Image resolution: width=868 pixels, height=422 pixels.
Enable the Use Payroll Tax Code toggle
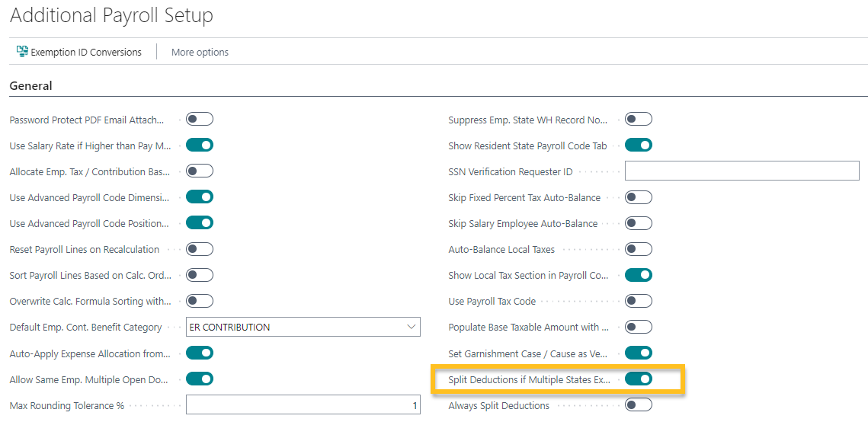pyautogui.click(x=639, y=301)
